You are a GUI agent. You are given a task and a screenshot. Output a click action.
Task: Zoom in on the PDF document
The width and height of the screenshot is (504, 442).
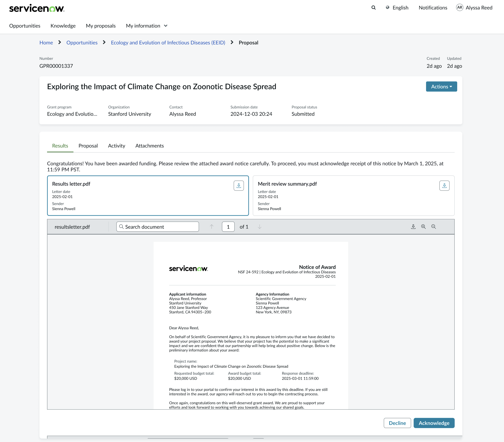(x=424, y=227)
